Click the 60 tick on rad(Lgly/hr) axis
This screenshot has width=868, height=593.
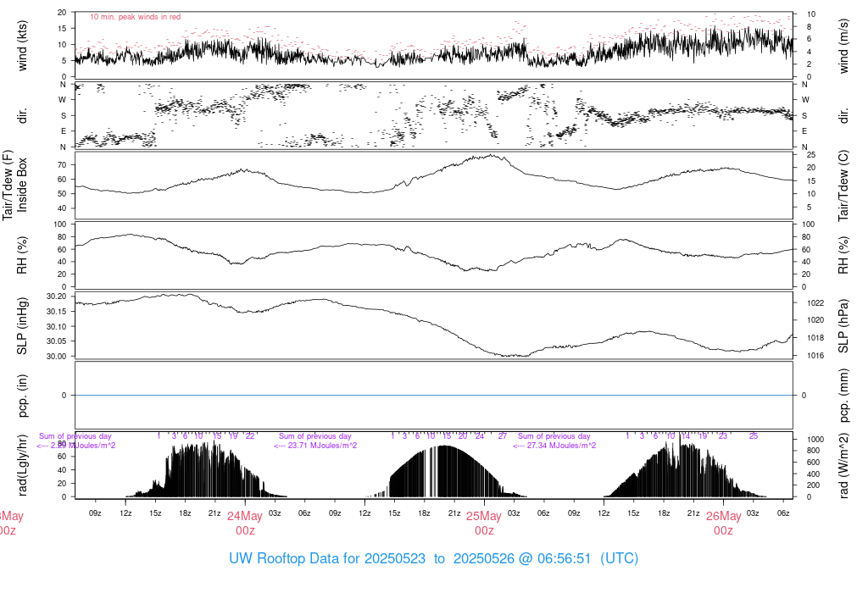[x=62, y=457]
